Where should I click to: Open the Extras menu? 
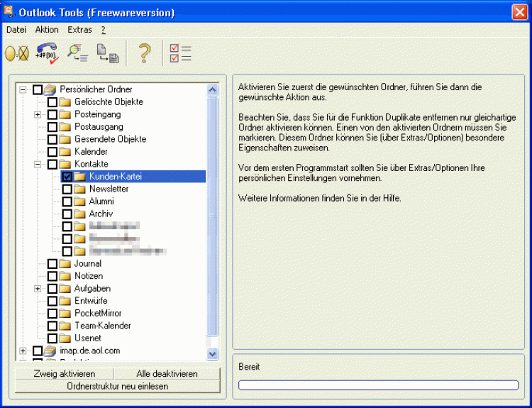click(79, 30)
